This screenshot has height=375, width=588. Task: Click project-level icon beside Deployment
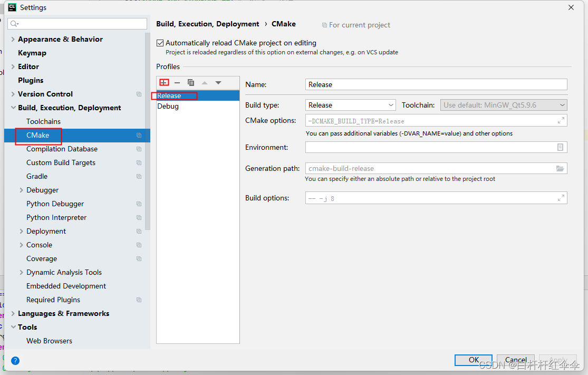[139, 232]
